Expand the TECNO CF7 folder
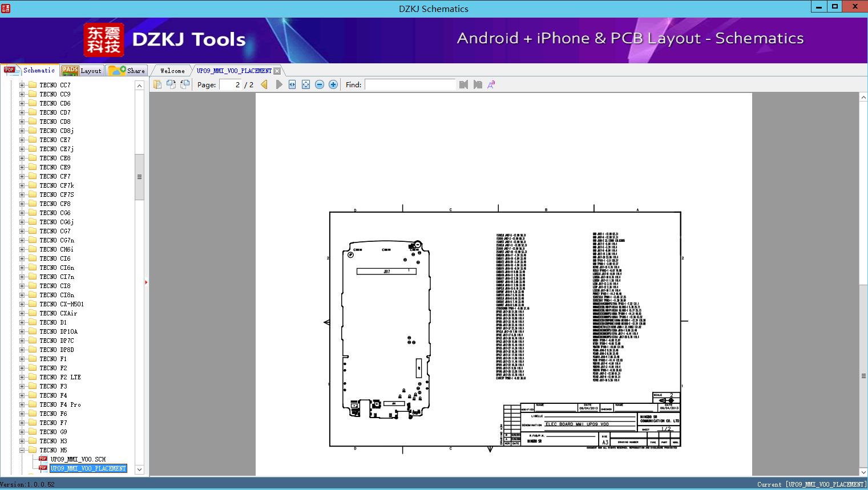The width and height of the screenshot is (868, 490). (22, 176)
